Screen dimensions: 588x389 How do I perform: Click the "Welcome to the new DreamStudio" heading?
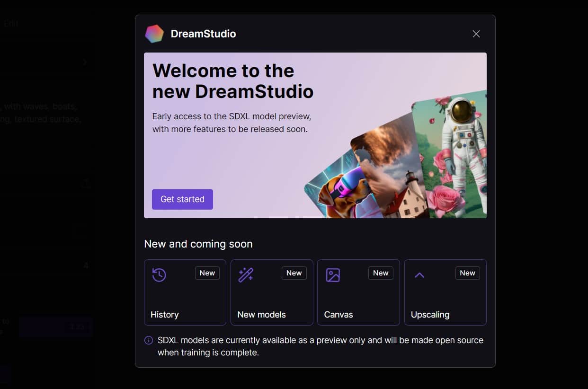click(233, 81)
